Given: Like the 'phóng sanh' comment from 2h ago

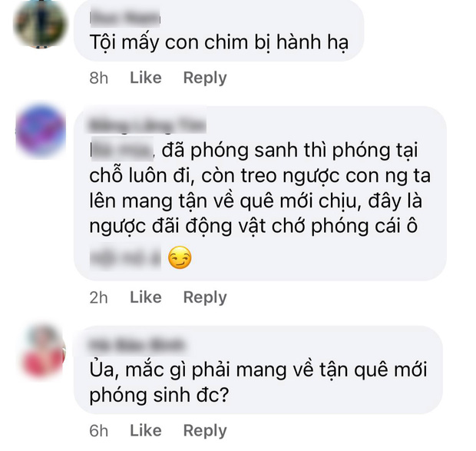Looking at the screenshot, I should (146, 297).
